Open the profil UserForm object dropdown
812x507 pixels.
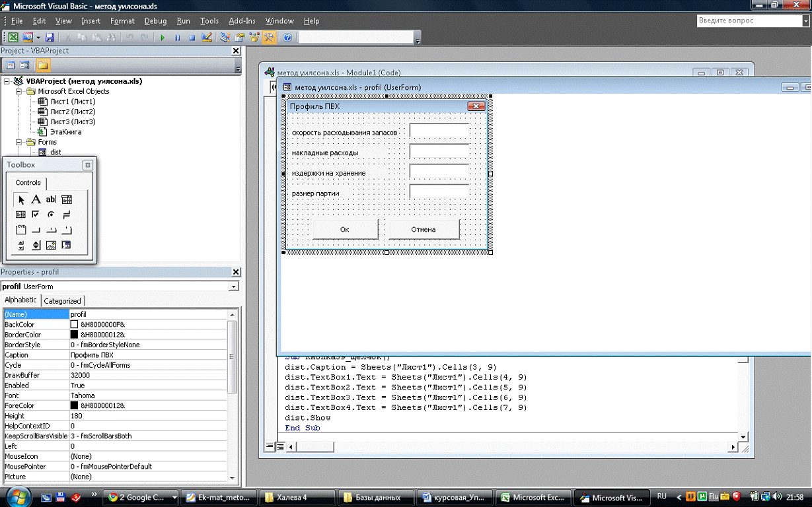click(233, 287)
